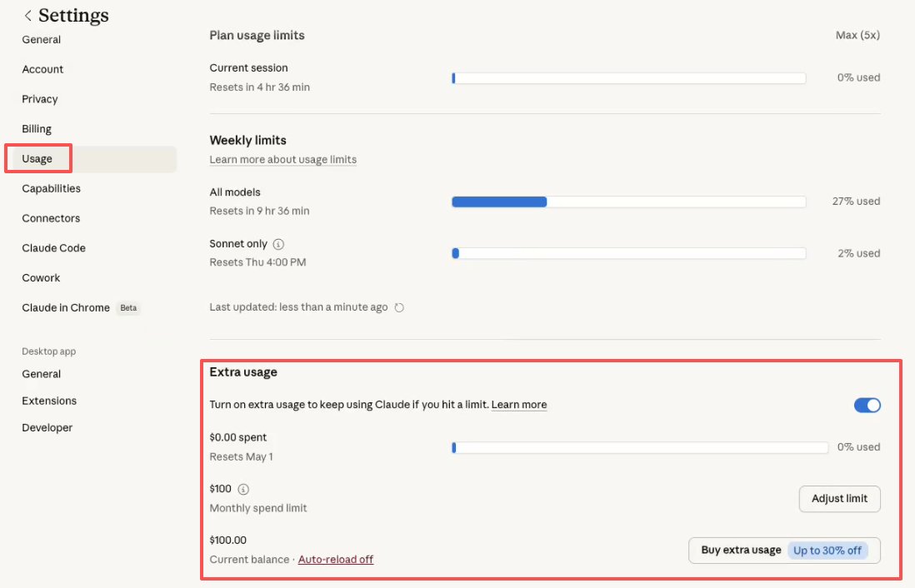Refresh usage via Last updated reload icon
This screenshot has width=915, height=588.
(x=399, y=307)
